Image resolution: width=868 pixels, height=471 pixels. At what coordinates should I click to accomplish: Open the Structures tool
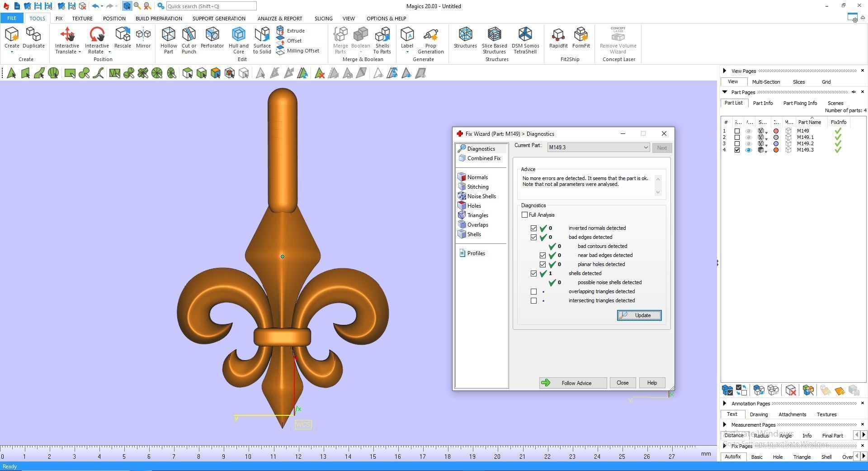click(465, 38)
